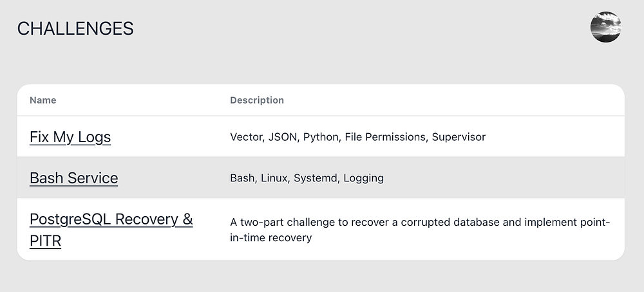The image size is (644, 292).
Task: Click the phrase two-part challenge
Action: pyautogui.click(x=287, y=223)
